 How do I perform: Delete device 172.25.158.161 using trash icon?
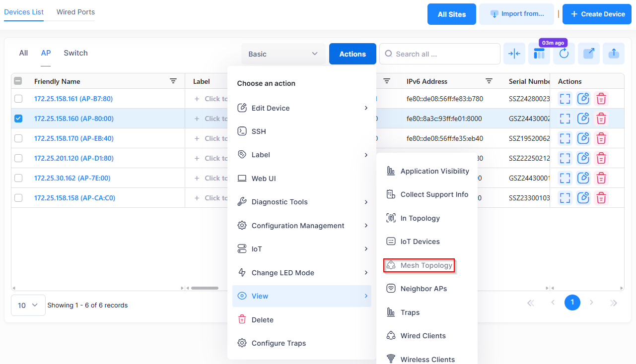coord(601,99)
